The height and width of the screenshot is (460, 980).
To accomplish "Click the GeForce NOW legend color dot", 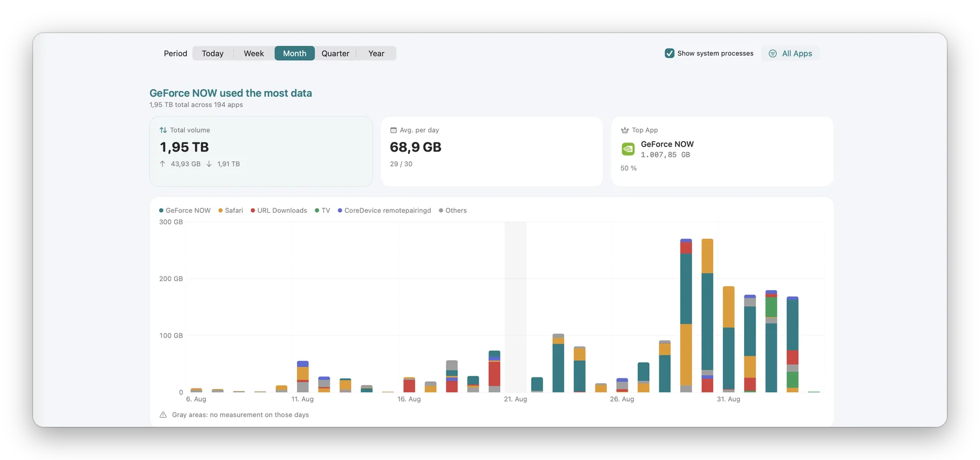I will [161, 211].
